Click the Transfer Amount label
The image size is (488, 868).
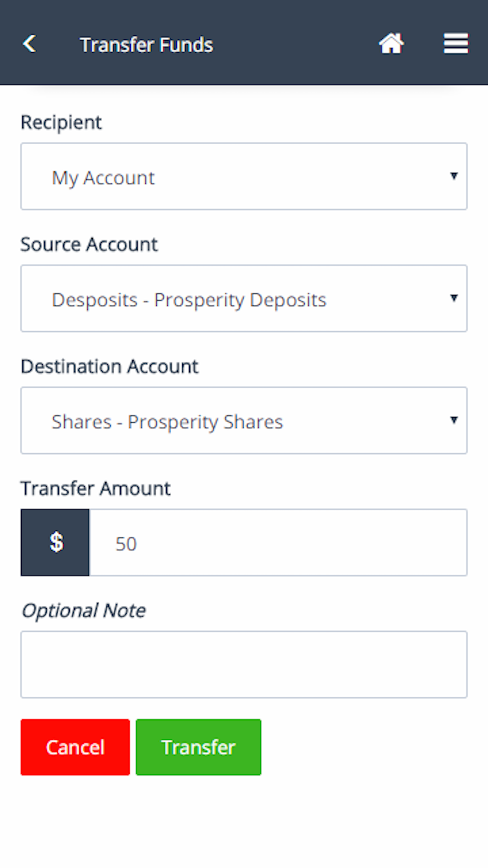pos(95,487)
